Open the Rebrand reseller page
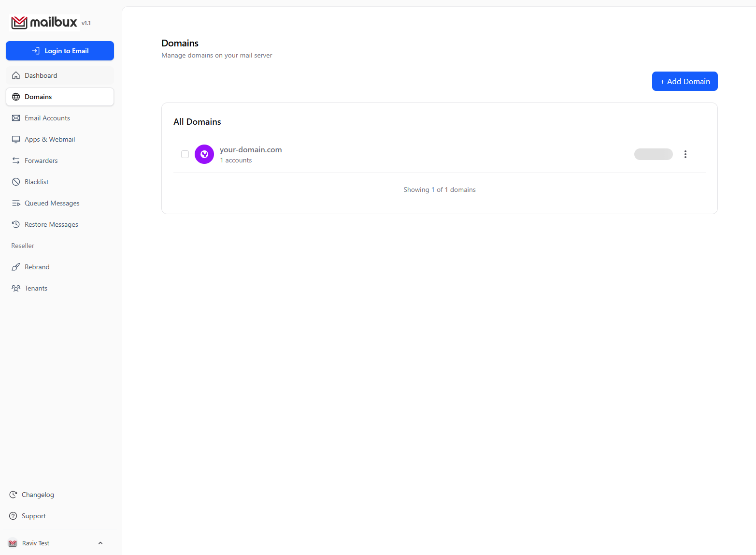Image resolution: width=756 pixels, height=555 pixels. (37, 266)
